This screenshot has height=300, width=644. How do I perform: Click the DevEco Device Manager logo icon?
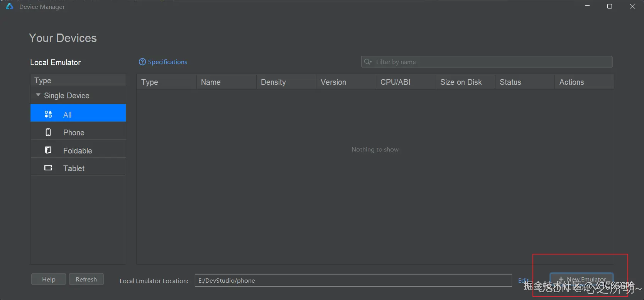point(10,7)
